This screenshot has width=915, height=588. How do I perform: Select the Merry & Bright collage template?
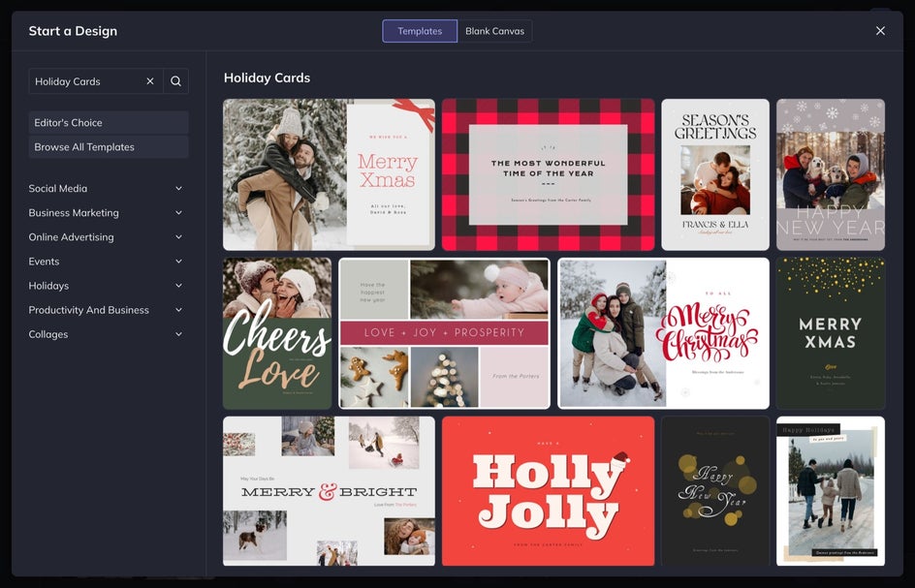point(329,490)
